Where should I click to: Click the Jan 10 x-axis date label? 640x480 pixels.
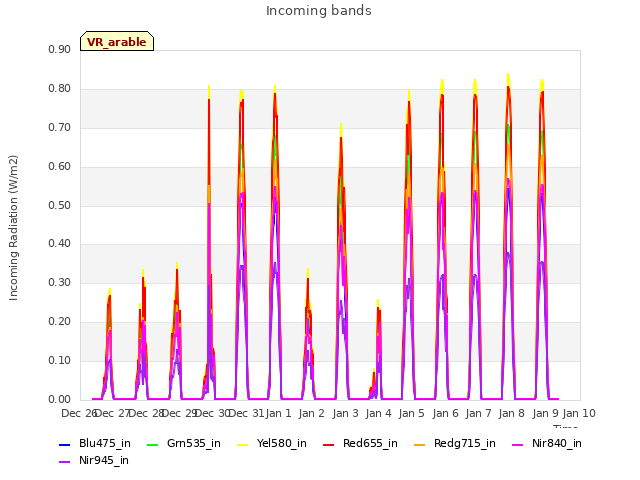tap(579, 413)
